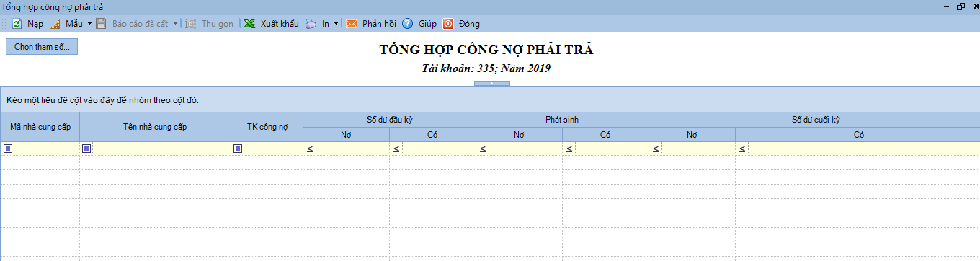Select the Số dư cuối kỳ column header
980x261 pixels.
pyautogui.click(x=814, y=120)
